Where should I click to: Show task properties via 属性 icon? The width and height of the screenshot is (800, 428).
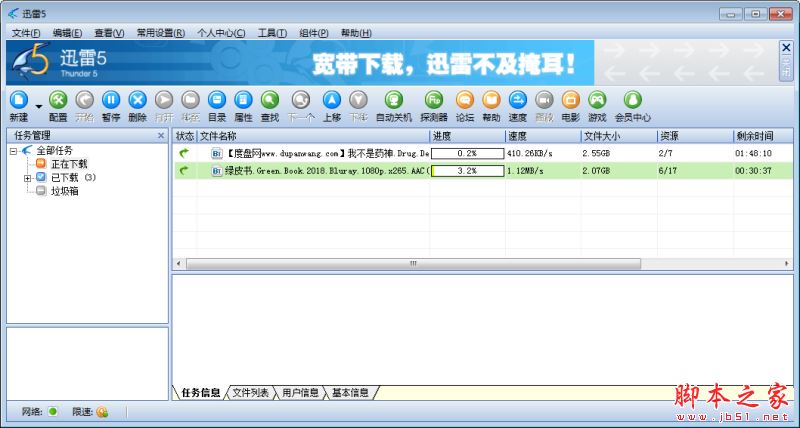[243, 100]
